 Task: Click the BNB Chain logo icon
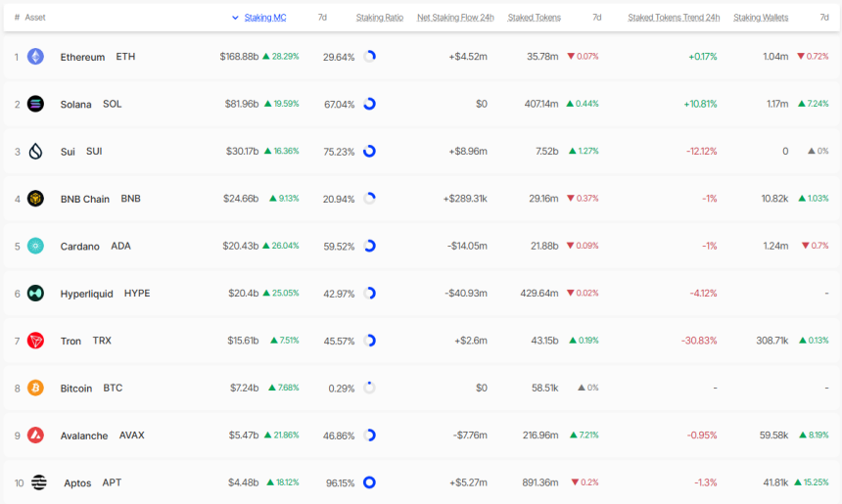point(35,199)
